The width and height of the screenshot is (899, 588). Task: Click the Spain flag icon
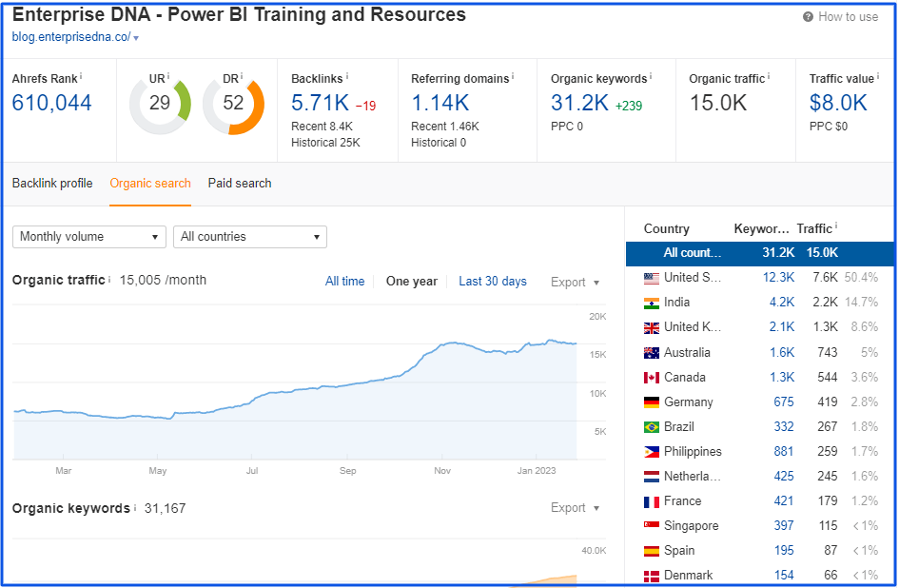click(652, 551)
